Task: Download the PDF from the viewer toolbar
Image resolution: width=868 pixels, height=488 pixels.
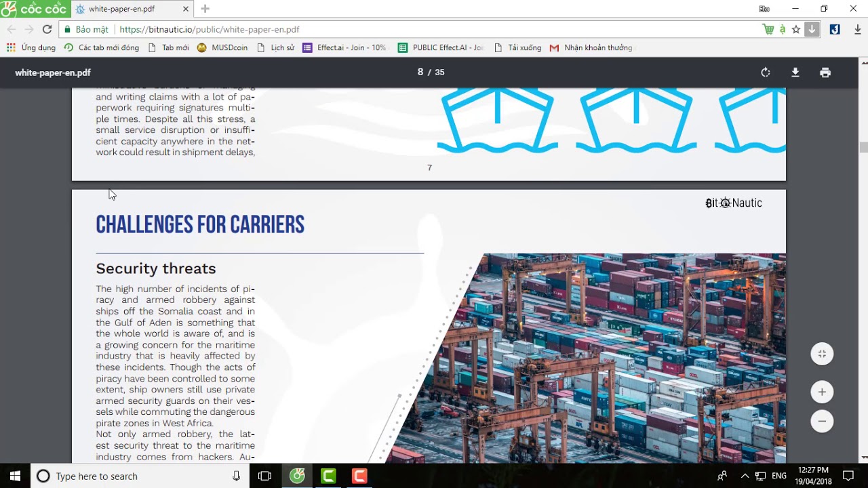Action: tap(795, 73)
